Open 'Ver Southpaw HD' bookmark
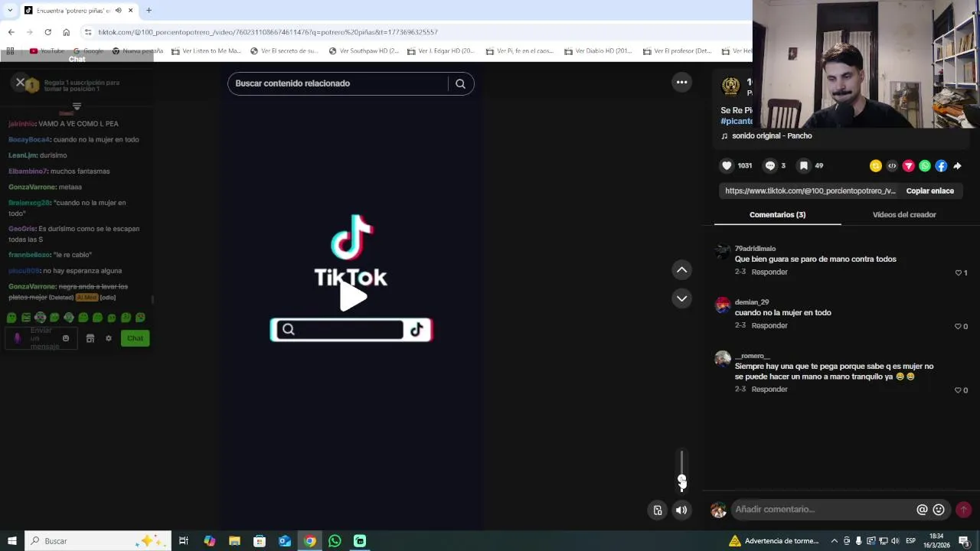The height and width of the screenshot is (551, 980). pos(364,51)
